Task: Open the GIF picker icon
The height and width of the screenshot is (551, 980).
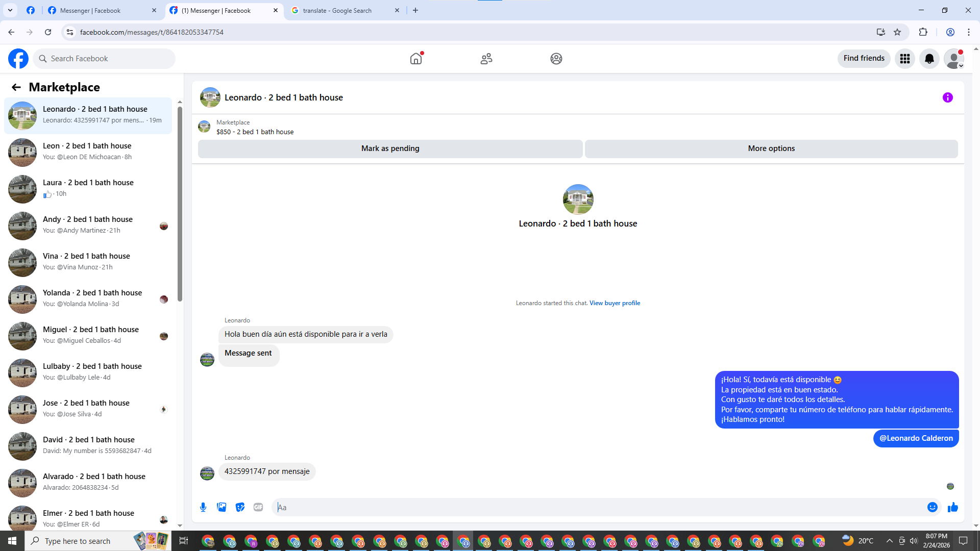Action: click(x=258, y=507)
